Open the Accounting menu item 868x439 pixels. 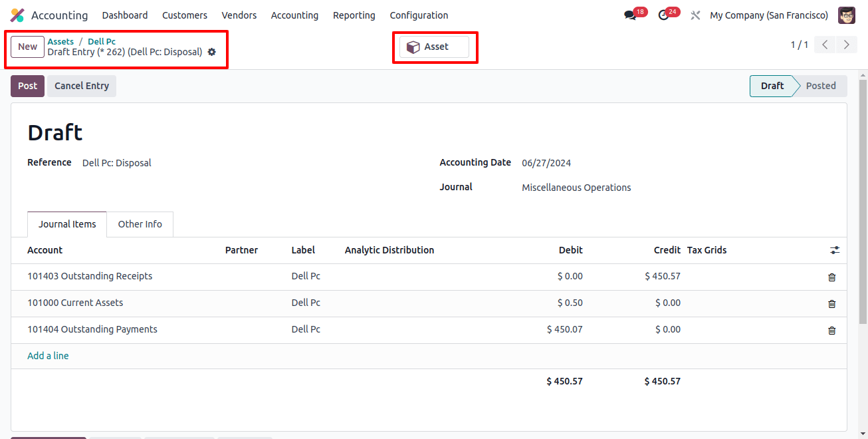pyautogui.click(x=294, y=15)
